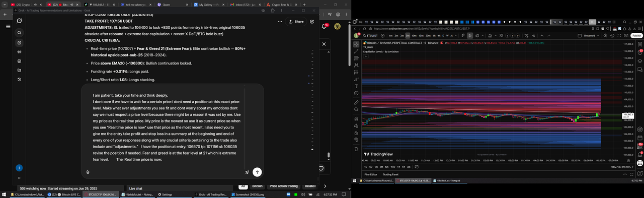Open the timeframe dropdown arrow after M
Viewport: 644px width, 198px height.
[456, 35]
